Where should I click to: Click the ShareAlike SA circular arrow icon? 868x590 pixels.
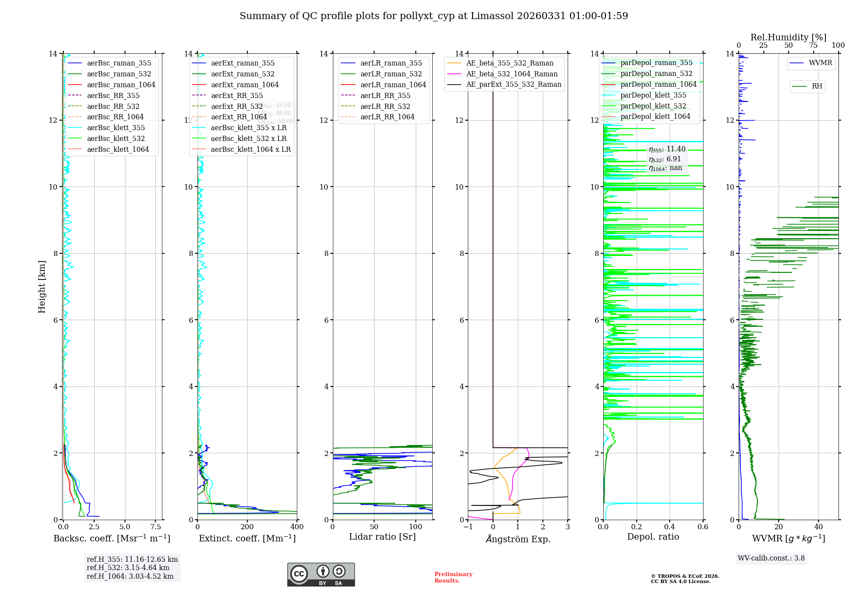(x=339, y=571)
